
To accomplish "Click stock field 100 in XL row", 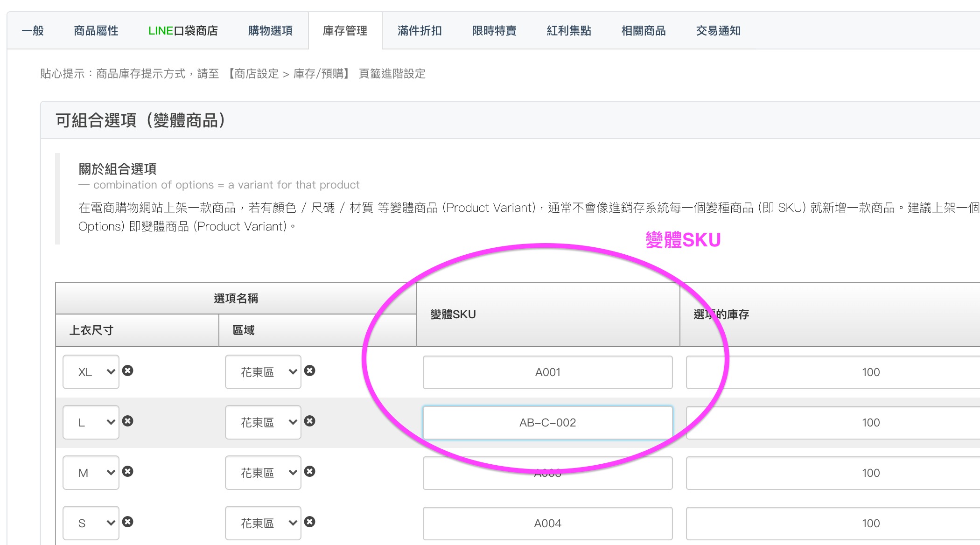I will [x=833, y=372].
